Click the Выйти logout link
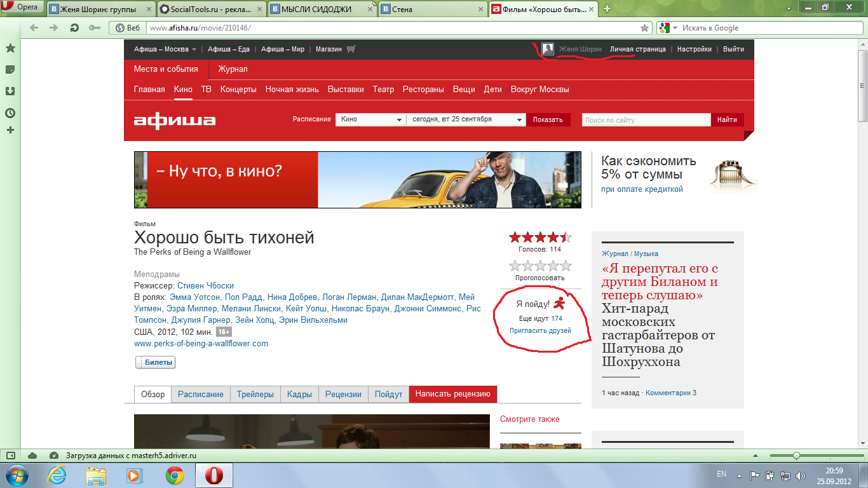This screenshot has width=868, height=488. point(733,49)
